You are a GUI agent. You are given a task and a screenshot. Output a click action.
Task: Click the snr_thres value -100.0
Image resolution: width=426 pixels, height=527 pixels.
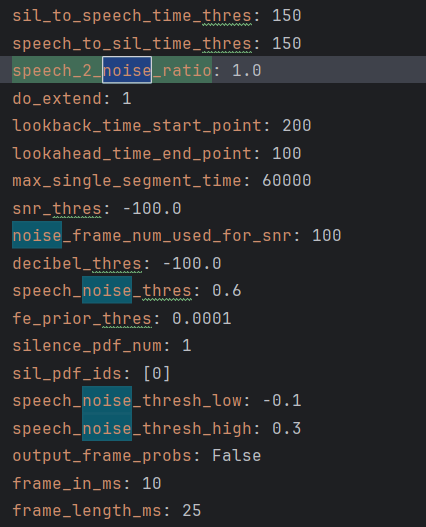[x=152, y=208]
